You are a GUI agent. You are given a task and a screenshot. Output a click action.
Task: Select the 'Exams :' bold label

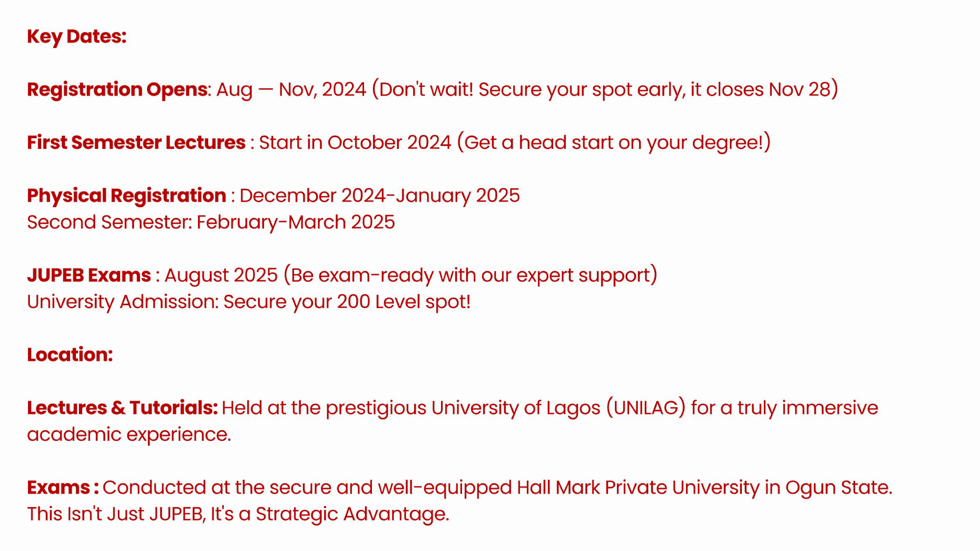tap(63, 487)
